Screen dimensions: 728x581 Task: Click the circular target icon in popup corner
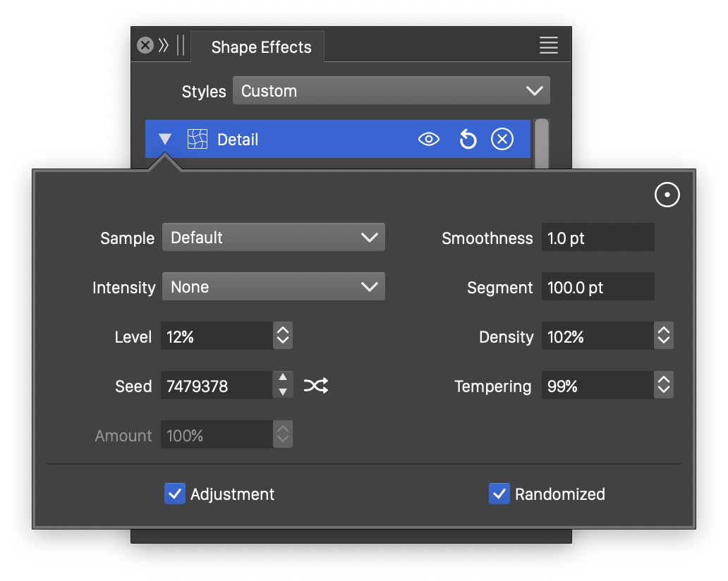[667, 195]
